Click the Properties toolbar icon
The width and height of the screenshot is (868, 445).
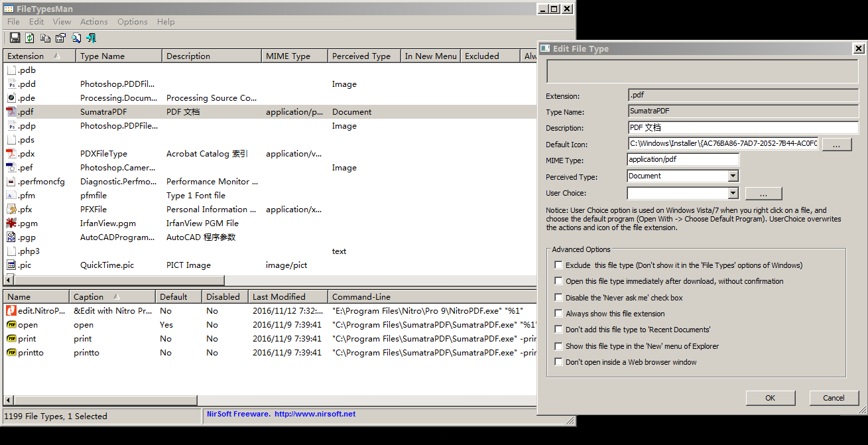[x=60, y=38]
